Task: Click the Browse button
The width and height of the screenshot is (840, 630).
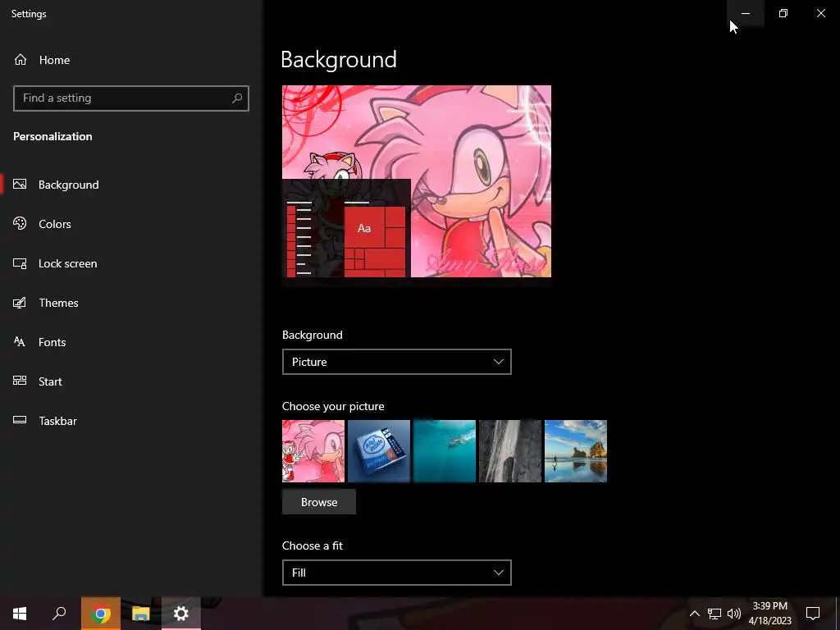Action: (319, 502)
